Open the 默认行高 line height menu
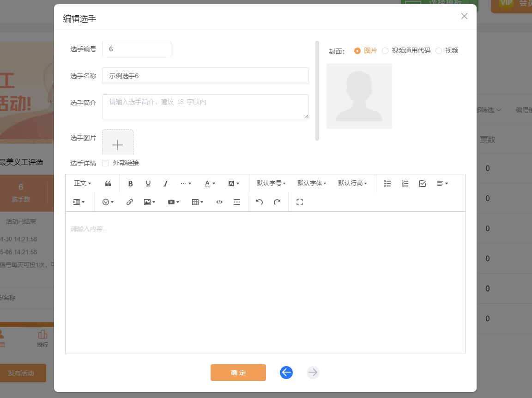This screenshot has height=398, width=532. point(352,184)
